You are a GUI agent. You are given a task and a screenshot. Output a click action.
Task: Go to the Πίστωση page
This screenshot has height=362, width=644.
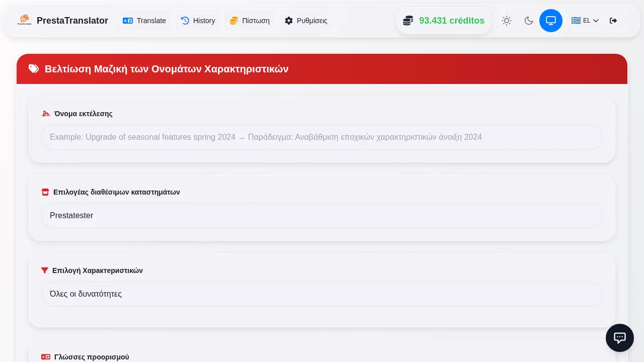[250, 21]
